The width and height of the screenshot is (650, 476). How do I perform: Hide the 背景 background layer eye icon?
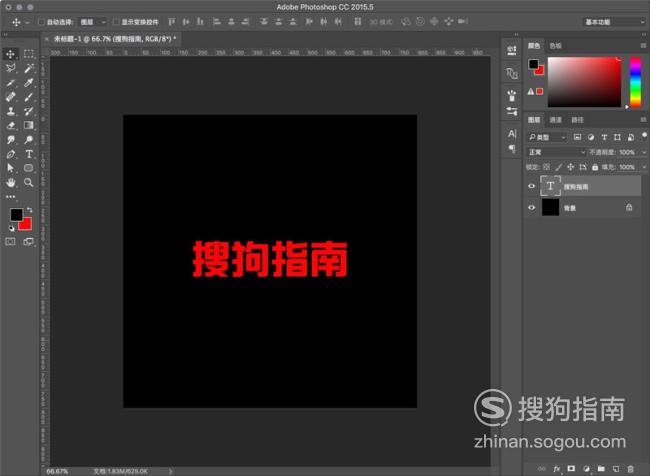(531, 207)
